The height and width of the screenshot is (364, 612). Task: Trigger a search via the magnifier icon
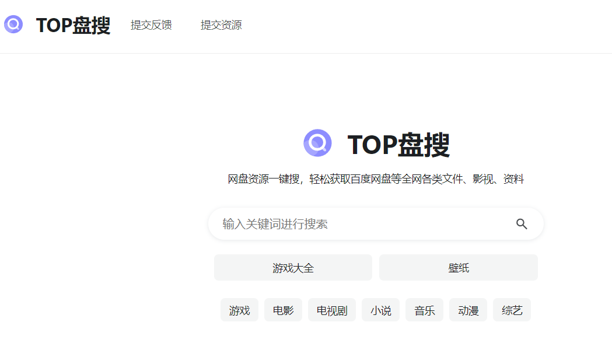522,223
